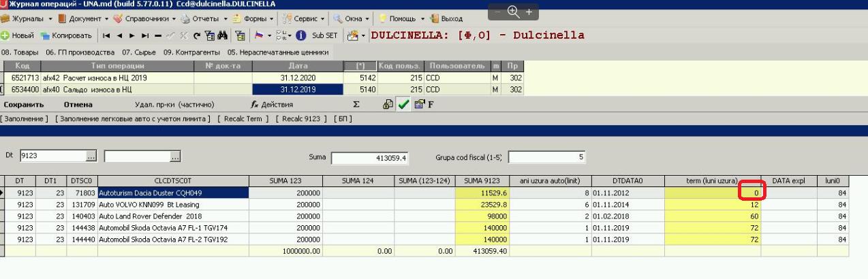Open the Документ menu

(84, 18)
